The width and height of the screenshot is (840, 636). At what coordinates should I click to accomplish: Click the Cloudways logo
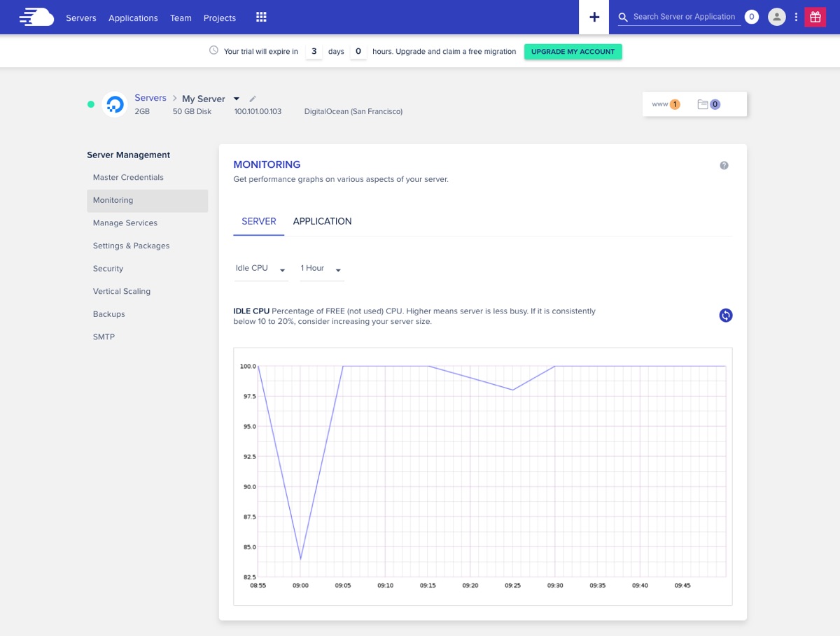click(x=36, y=17)
